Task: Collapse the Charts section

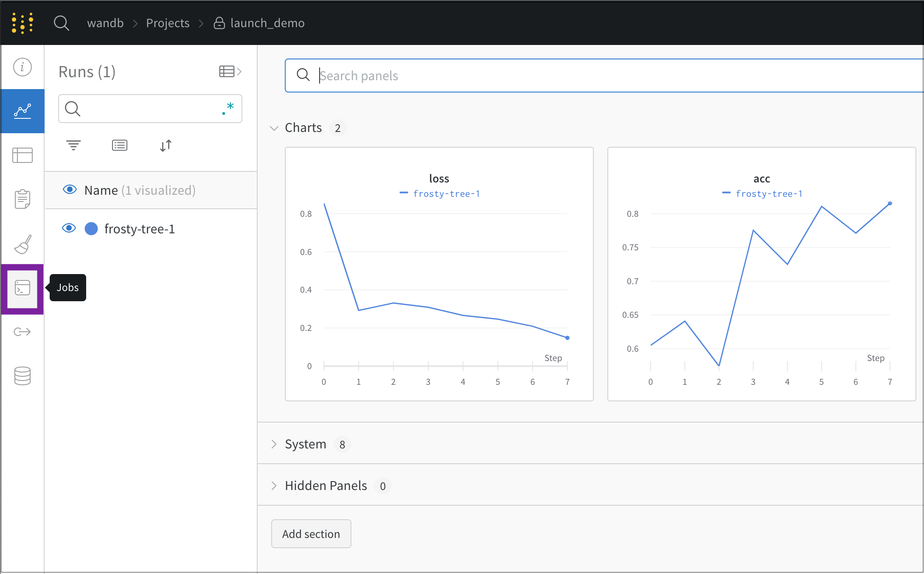Action: [x=274, y=128]
